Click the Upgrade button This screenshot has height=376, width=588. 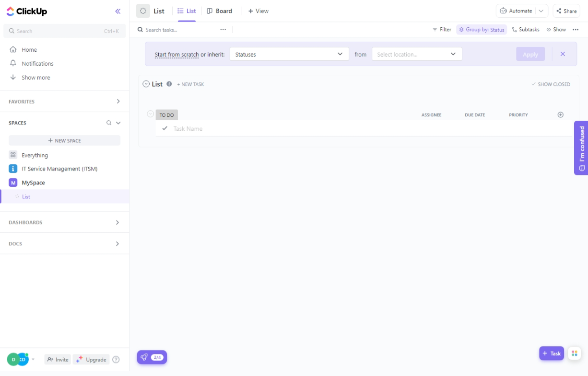(91, 360)
